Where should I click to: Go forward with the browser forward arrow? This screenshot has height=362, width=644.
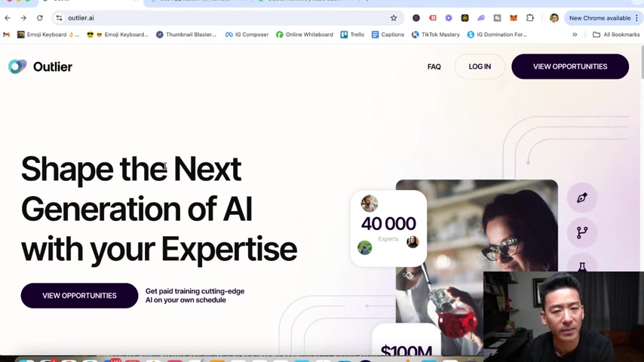(x=23, y=18)
